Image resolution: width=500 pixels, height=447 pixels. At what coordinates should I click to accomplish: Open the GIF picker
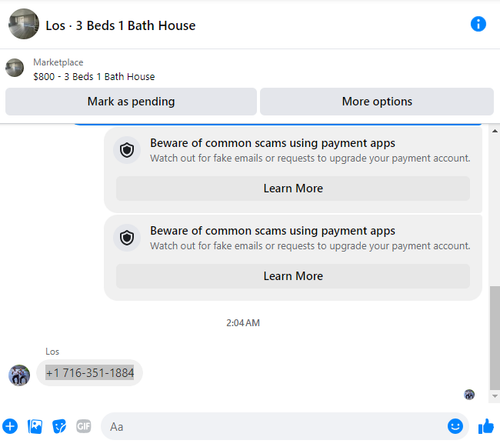83,426
